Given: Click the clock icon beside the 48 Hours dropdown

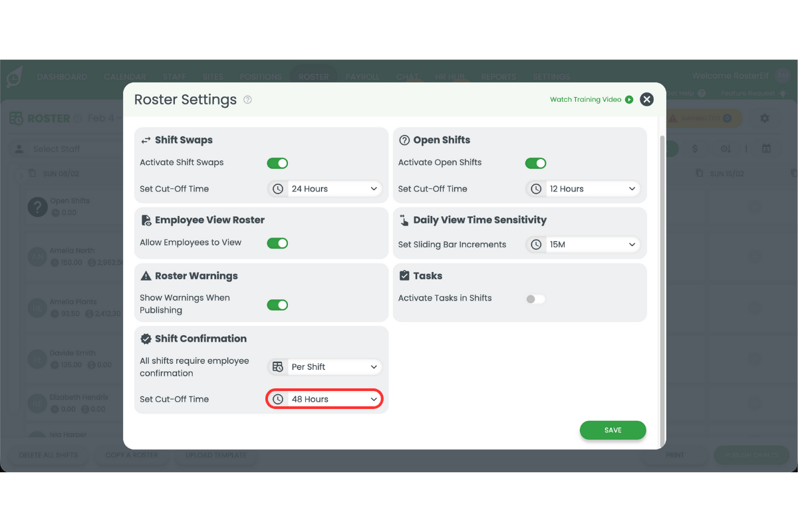Looking at the screenshot, I should 278,398.
